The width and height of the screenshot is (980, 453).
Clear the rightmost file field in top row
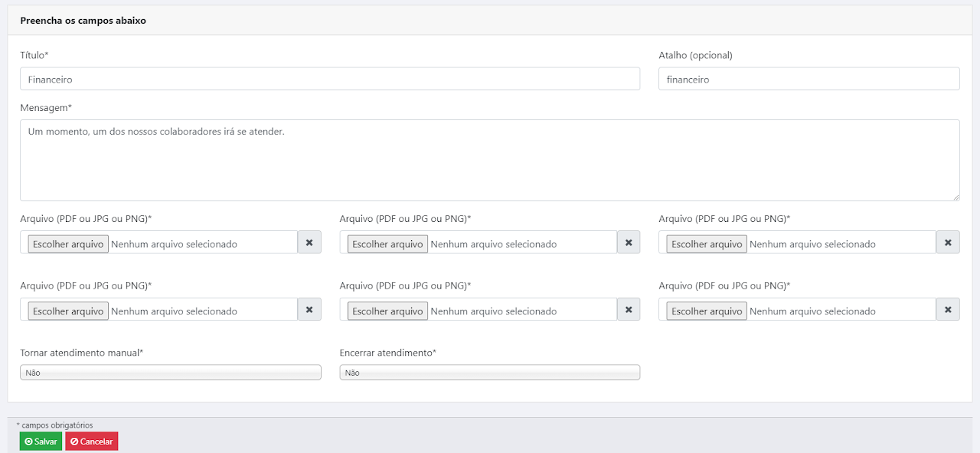click(x=948, y=243)
